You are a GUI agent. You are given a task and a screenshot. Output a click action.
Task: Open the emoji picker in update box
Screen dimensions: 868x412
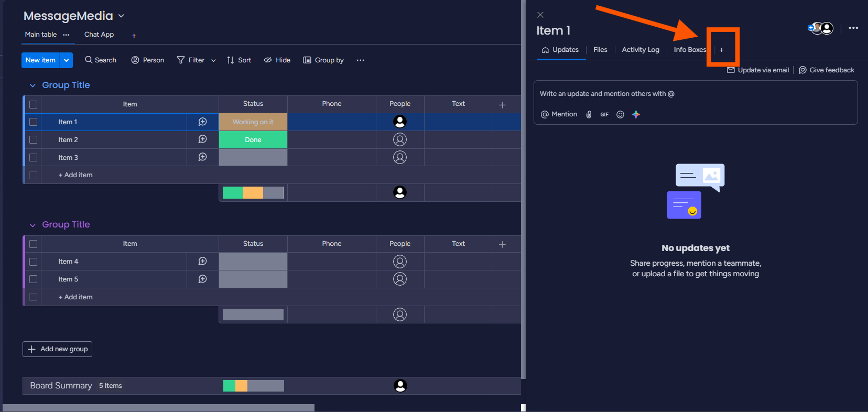pos(620,114)
